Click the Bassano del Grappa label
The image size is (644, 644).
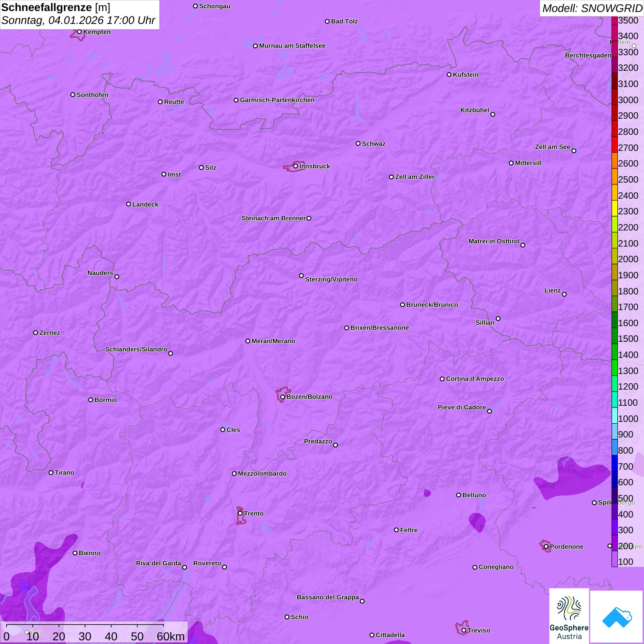pos(328,597)
